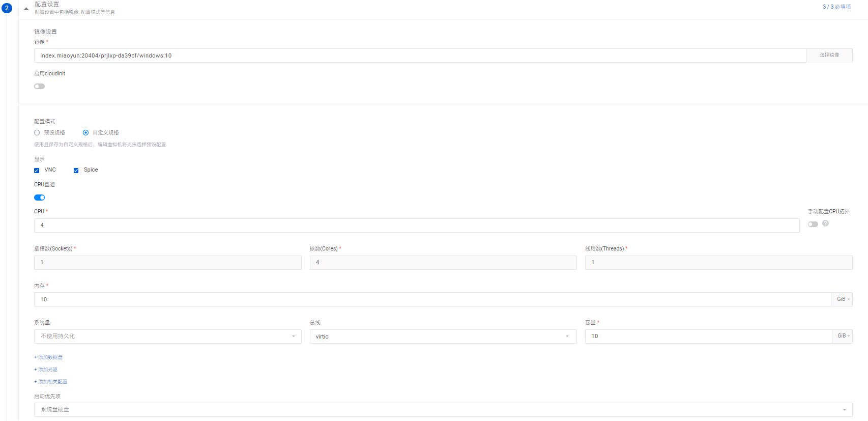This screenshot has height=421, width=868.
Task: Click the 内存 input field
Action: click(431, 299)
